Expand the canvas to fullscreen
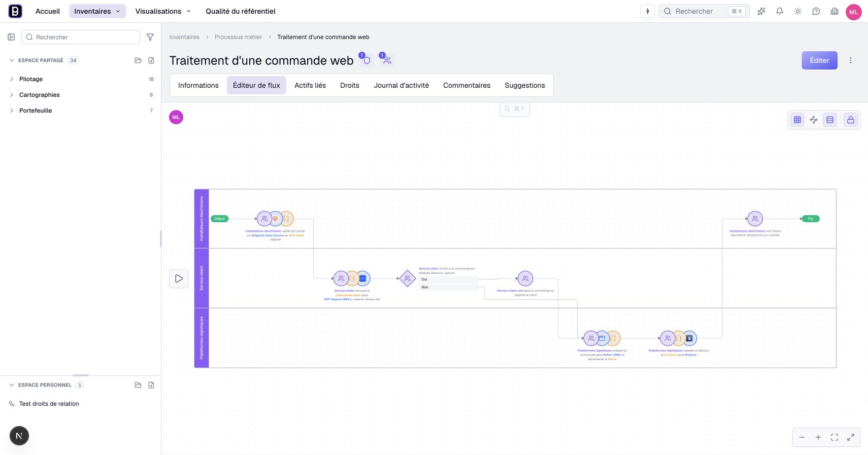Screen dimensions: 868x455 pyautogui.click(x=851, y=437)
